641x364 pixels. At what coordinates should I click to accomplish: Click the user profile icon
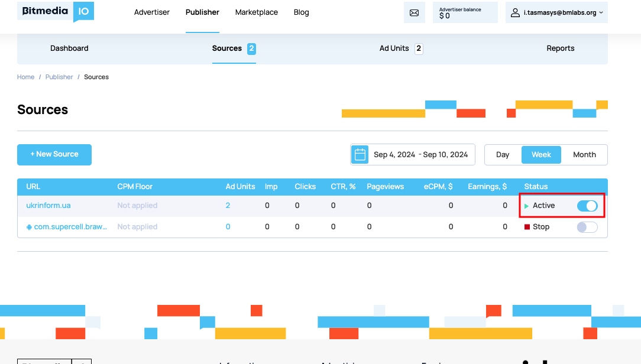[516, 12]
